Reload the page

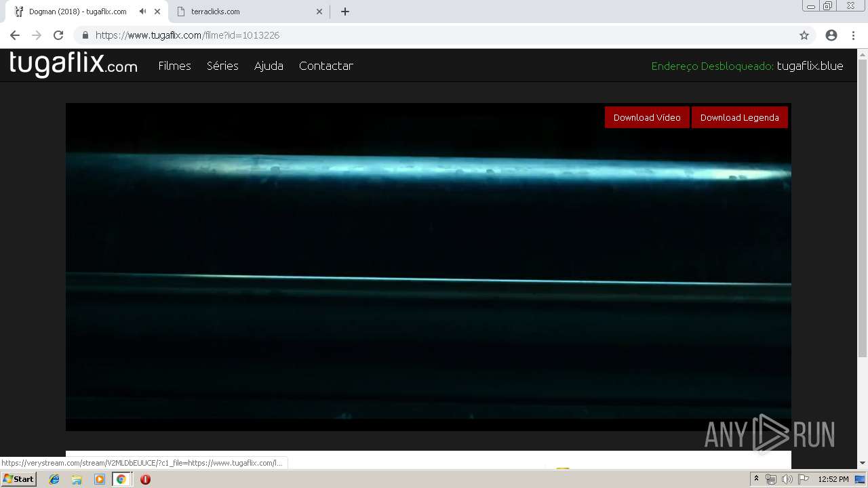point(58,35)
